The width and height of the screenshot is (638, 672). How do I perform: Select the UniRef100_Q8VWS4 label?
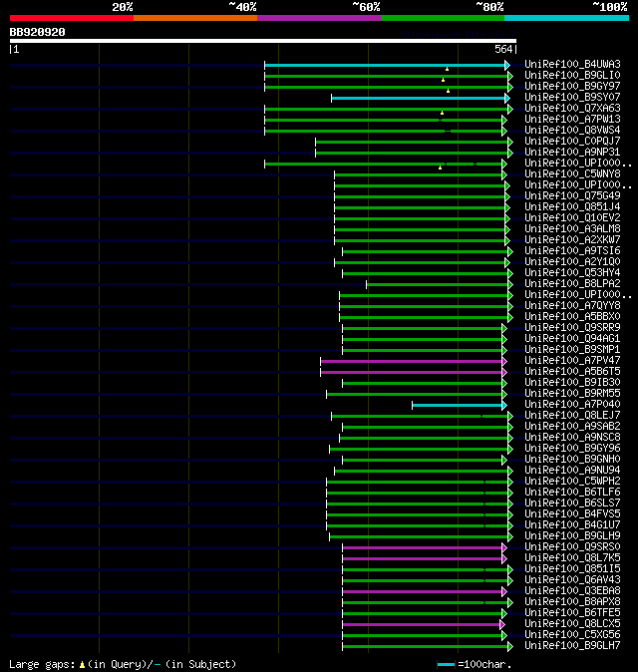[572, 130]
